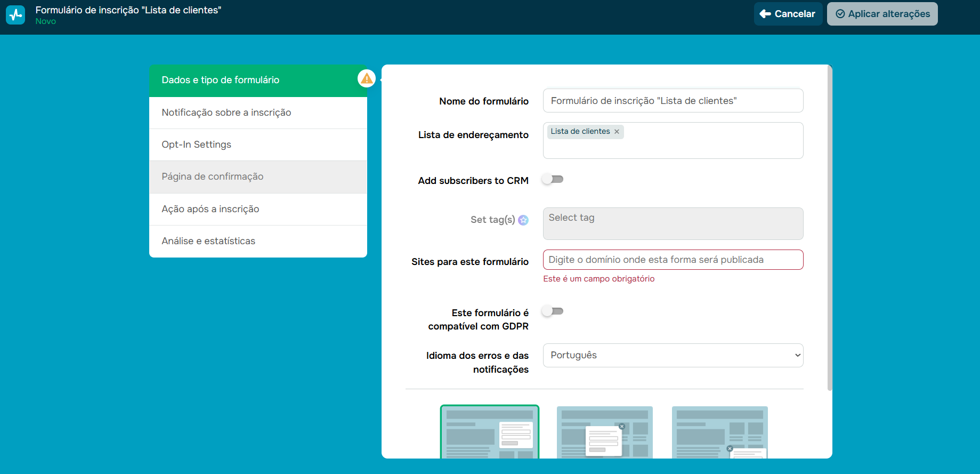Click the app logo icon in header
Image resolution: width=980 pixels, height=474 pixels.
pyautogui.click(x=15, y=15)
